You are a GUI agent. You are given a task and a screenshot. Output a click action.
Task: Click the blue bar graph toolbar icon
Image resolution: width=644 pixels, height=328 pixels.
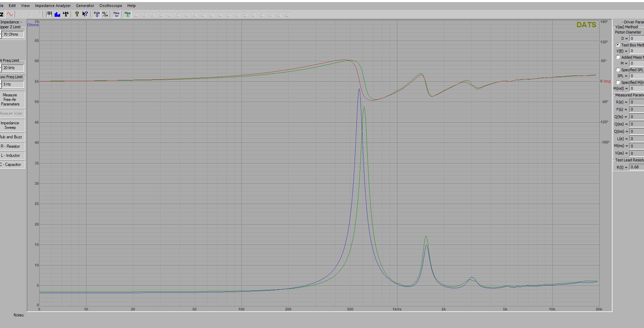point(57,14)
